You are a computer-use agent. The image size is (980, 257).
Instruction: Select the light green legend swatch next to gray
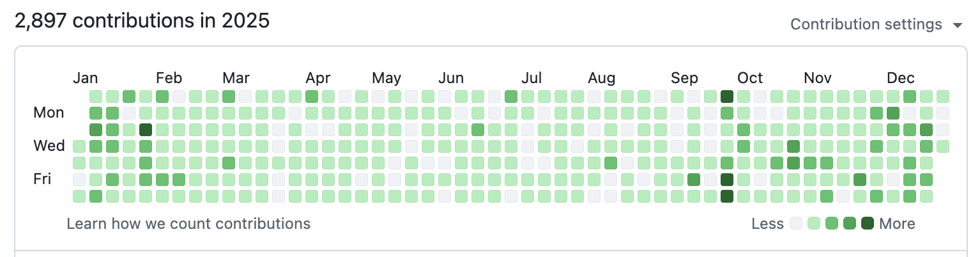click(814, 224)
